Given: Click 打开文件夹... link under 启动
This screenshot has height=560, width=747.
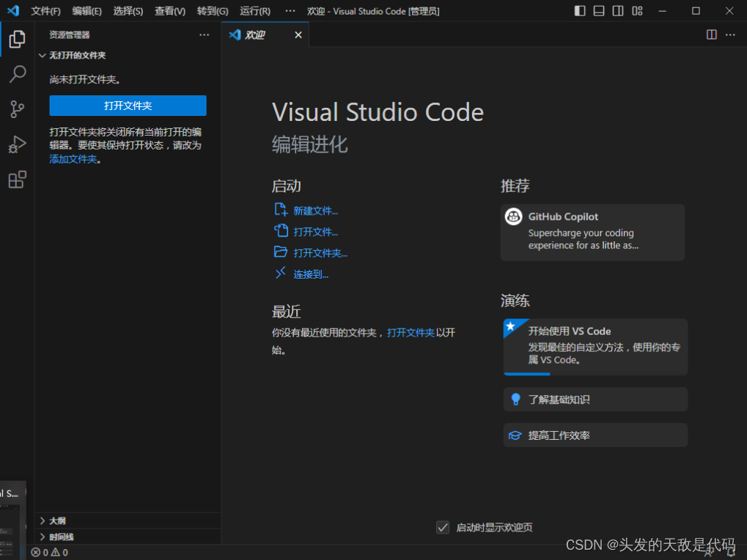Looking at the screenshot, I should click(x=320, y=253).
